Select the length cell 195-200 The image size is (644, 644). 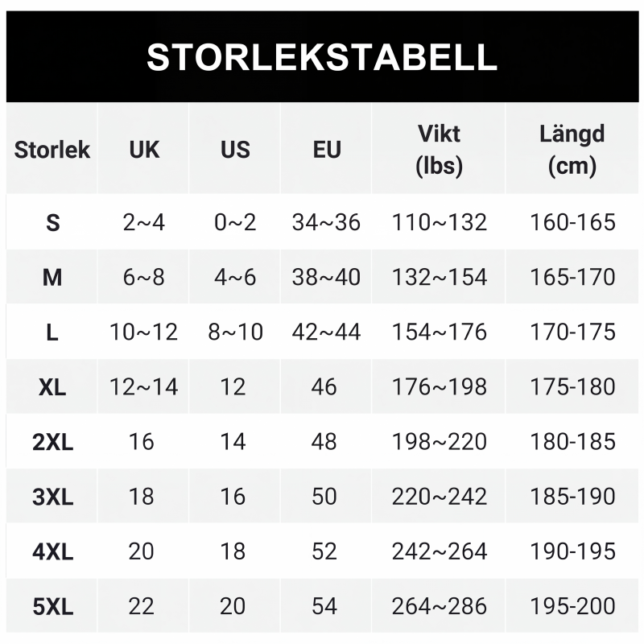click(x=572, y=606)
